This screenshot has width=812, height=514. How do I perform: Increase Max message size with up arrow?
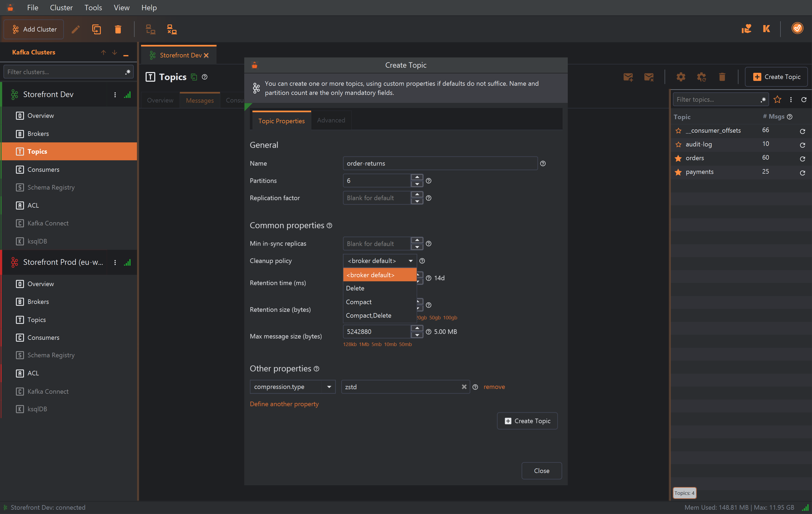tap(417, 328)
